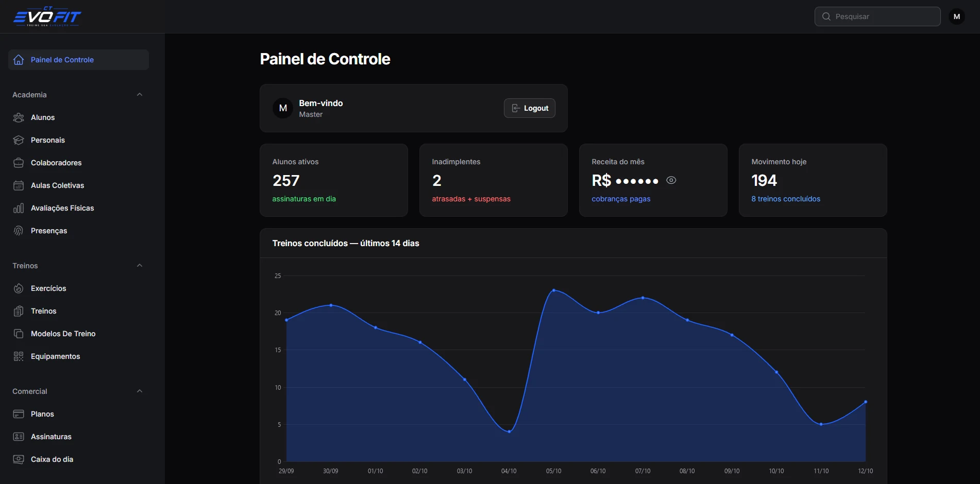Click the 12/10 date label on the chart axis
The width and height of the screenshot is (980, 484).
click(866, 471)
